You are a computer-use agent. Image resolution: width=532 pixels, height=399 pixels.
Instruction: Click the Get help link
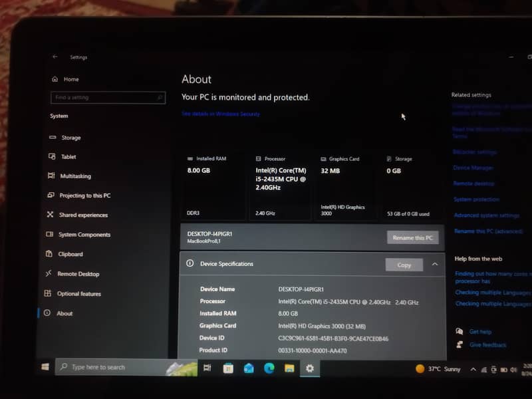click(x=480, y=332)
